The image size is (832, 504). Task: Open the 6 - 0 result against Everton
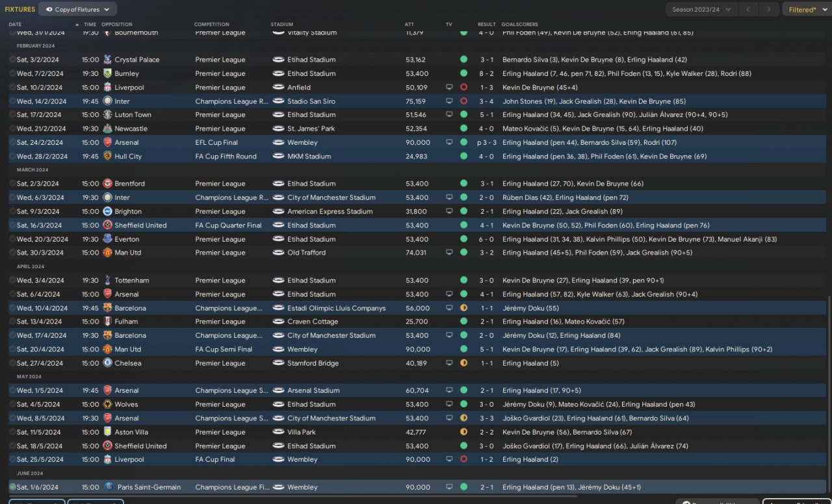(x=487, y=239)
